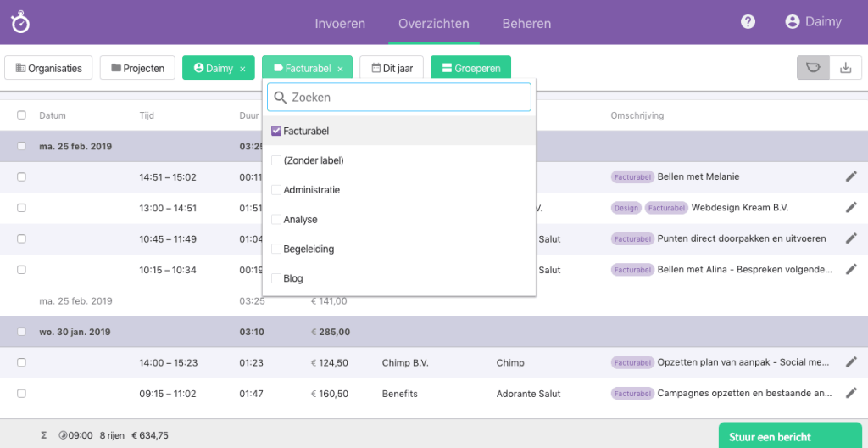Open the Organisaties filter dropdown
The width and height of the screenshot is (868, 448).
pos(49,68)
